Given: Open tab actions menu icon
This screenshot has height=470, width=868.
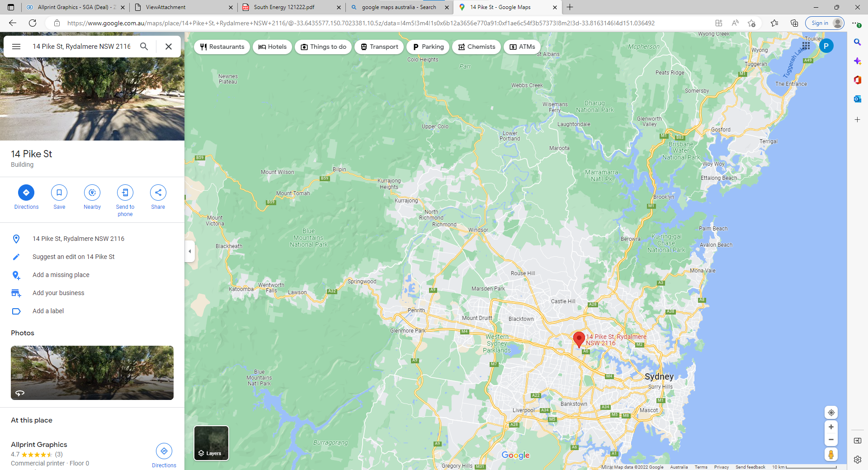Looking at the screenshot, I should pos(11,7).
